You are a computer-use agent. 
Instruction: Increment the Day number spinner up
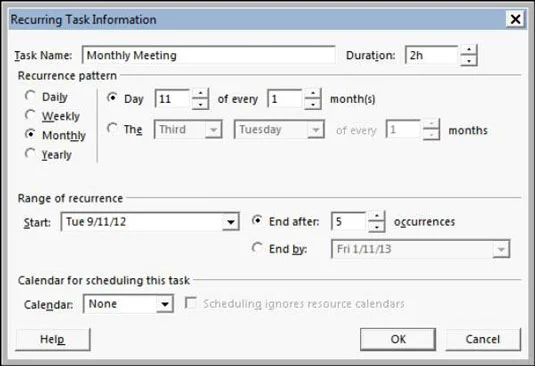tap(200, 93)
